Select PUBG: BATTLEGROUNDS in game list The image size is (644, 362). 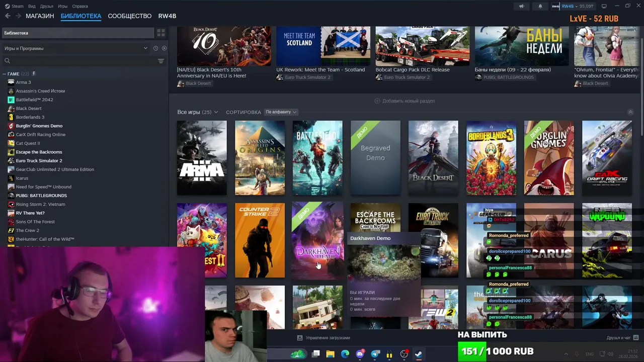(x=41, y=196)
